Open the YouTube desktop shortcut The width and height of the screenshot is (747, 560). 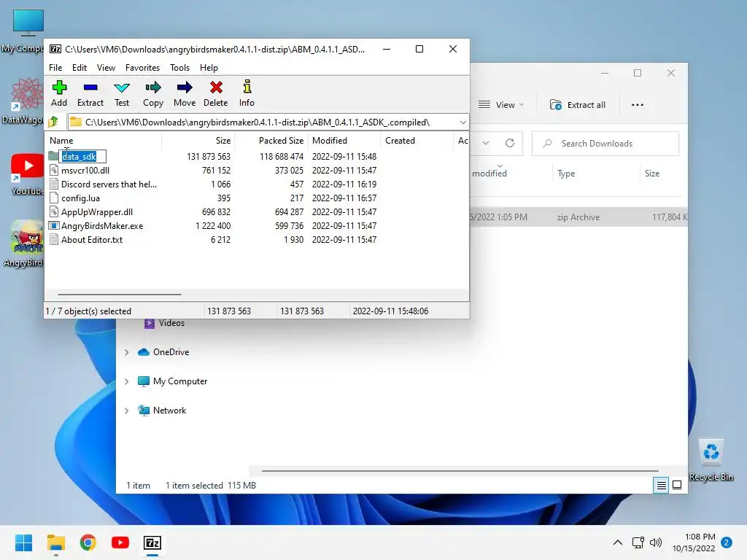tap(27, 174)
